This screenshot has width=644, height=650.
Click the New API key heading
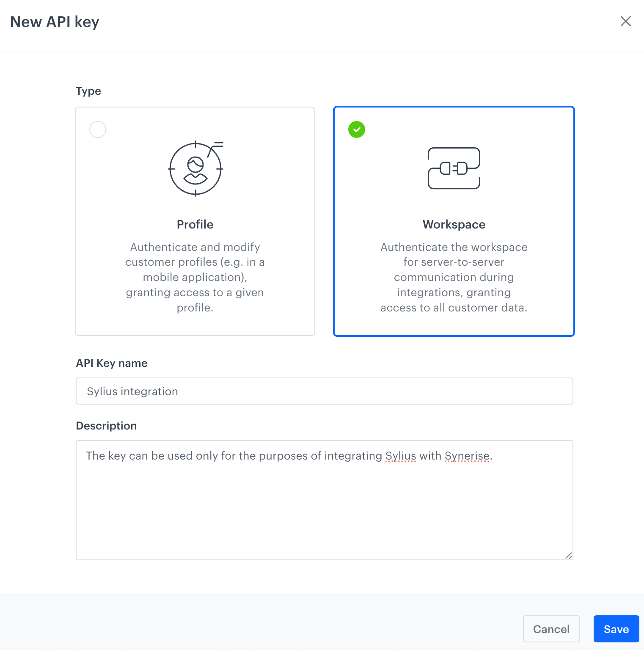(55, 22)
